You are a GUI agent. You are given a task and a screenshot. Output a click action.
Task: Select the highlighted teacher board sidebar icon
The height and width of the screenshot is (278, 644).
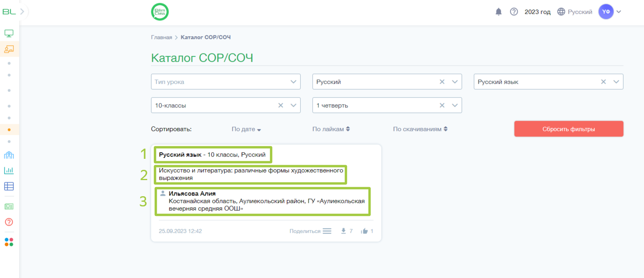9,49
